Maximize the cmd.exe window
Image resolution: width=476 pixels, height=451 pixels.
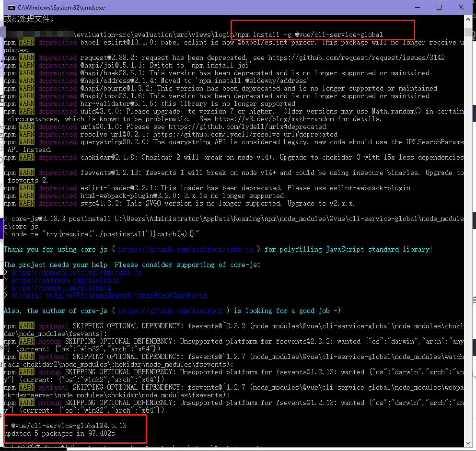(x=439, y=7)
